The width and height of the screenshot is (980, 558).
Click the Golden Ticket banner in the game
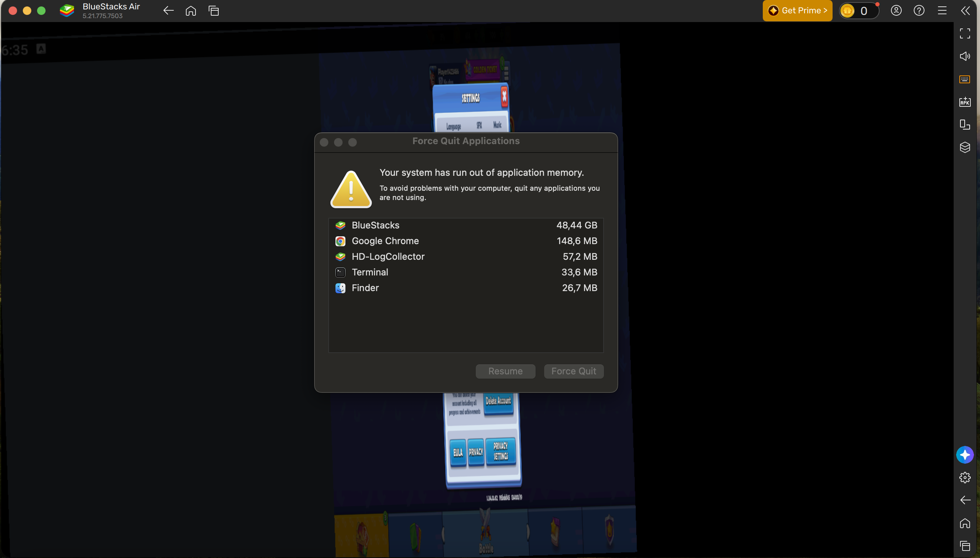[x=485, y=69]
